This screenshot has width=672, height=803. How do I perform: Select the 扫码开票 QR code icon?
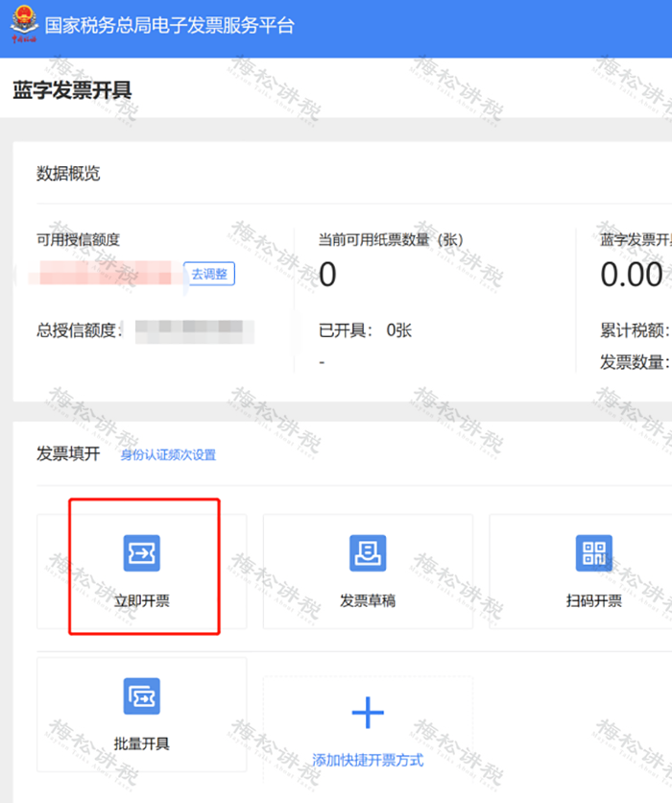594,553
